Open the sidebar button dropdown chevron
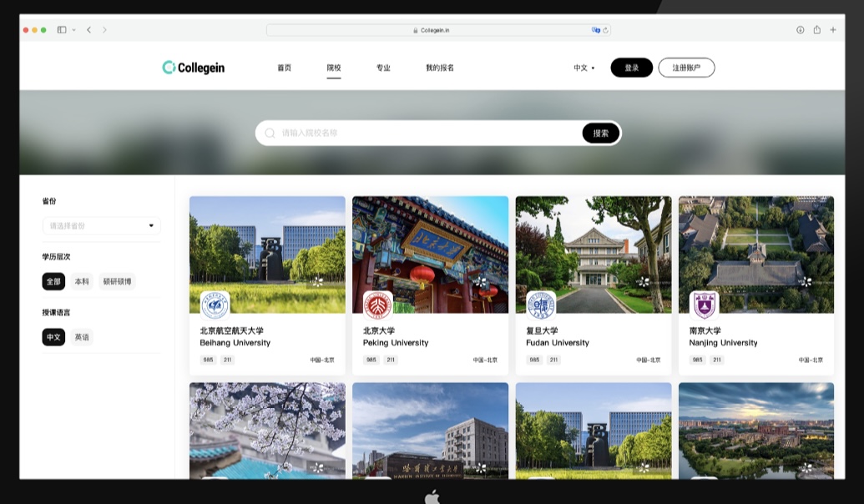 73,30
